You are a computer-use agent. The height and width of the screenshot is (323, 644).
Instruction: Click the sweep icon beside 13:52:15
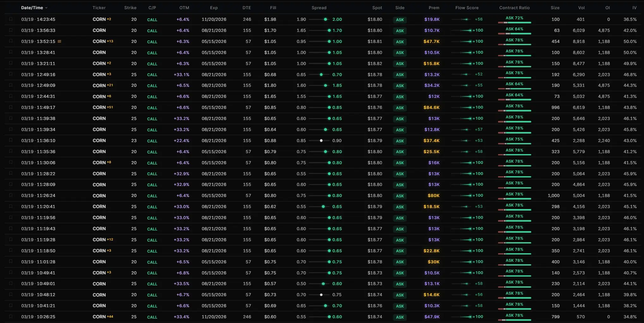[59, 41]
